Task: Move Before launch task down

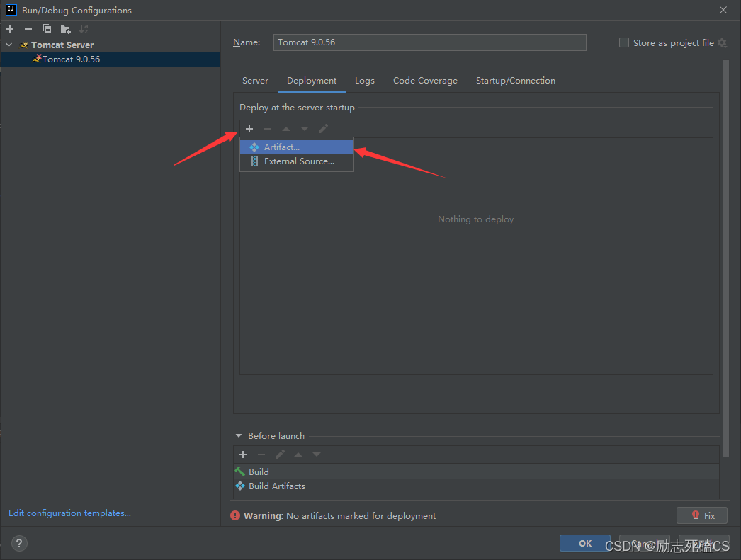Action: pos(317,455)
